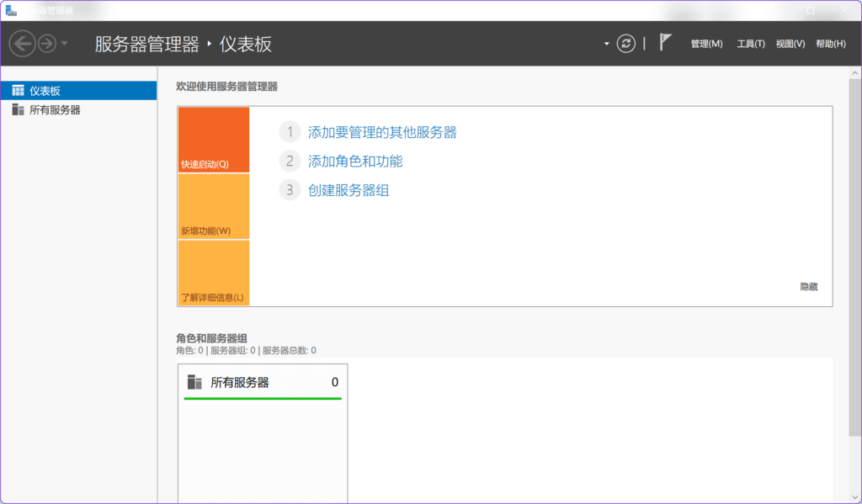This screenshot has width=862, height=504.
Task: Switch to the 新增功能(W) tile
Action: [x=214, y=206]
